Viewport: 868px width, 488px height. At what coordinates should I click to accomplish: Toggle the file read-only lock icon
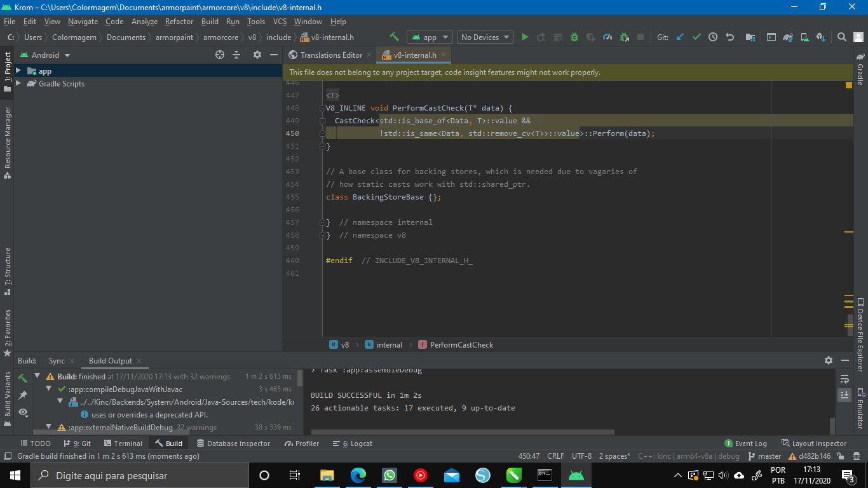[841, 456]
